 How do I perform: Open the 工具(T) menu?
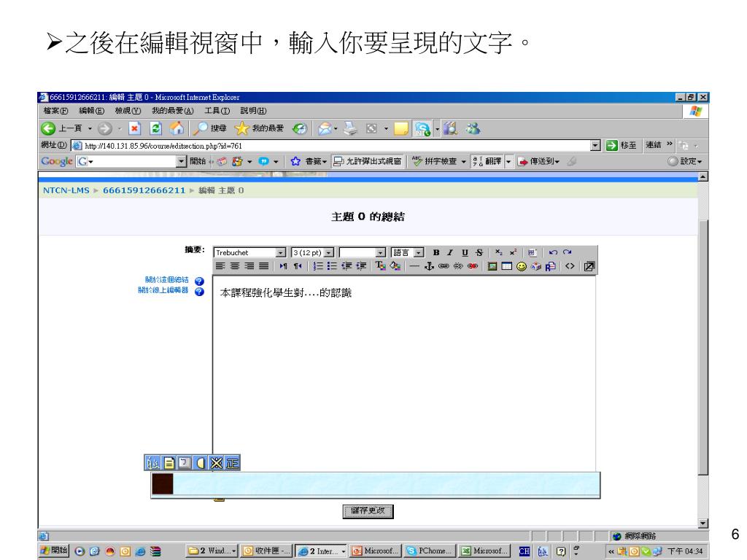(217, 111)
